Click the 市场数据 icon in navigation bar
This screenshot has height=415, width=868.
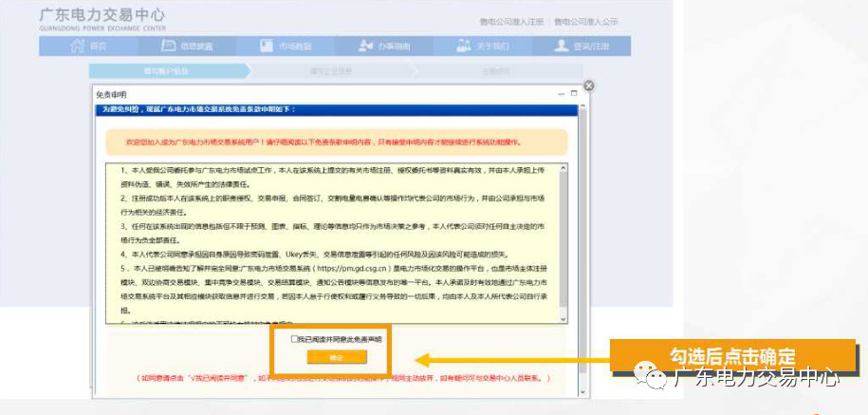(257, 46)
